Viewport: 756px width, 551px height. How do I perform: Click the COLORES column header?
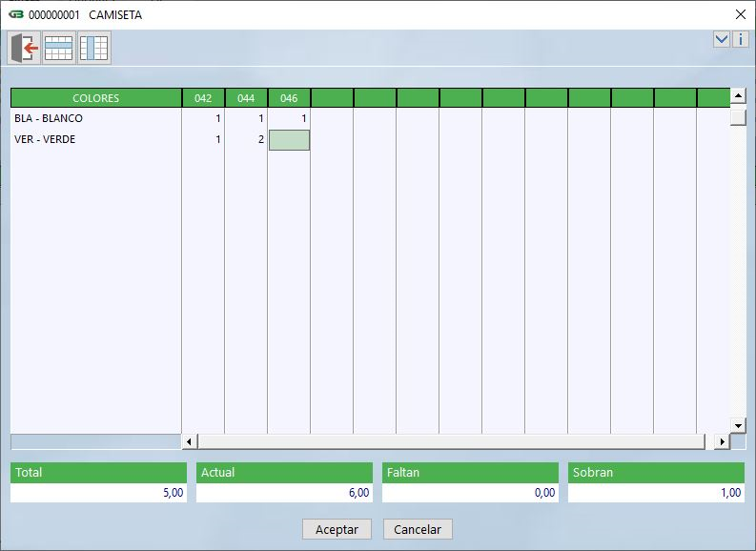(95, 98)
